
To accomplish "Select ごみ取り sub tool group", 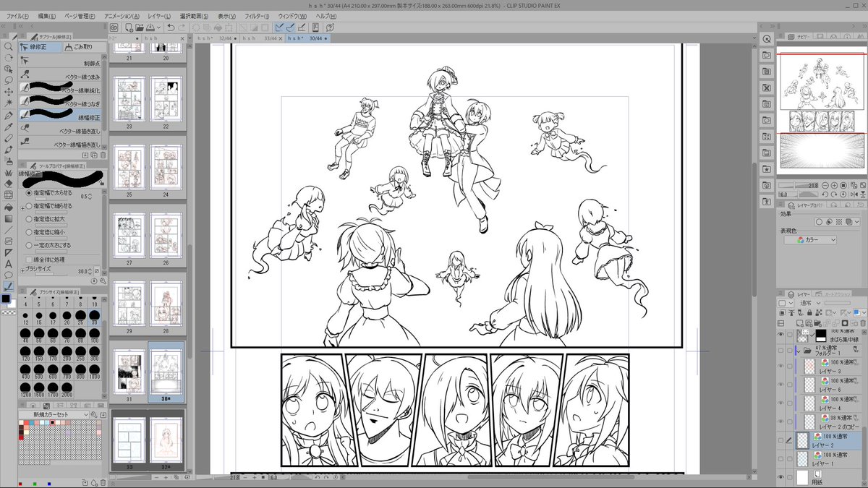I will [x=85, y=47].
